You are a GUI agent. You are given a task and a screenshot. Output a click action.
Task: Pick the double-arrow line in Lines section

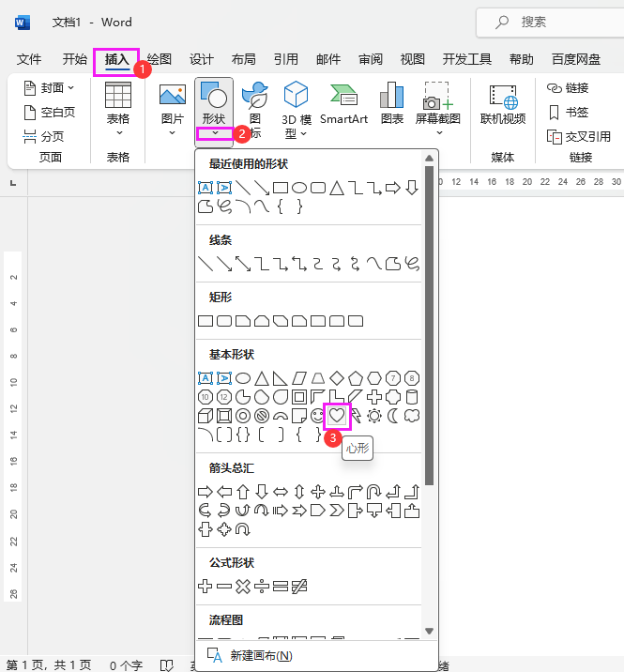point(243,264)
